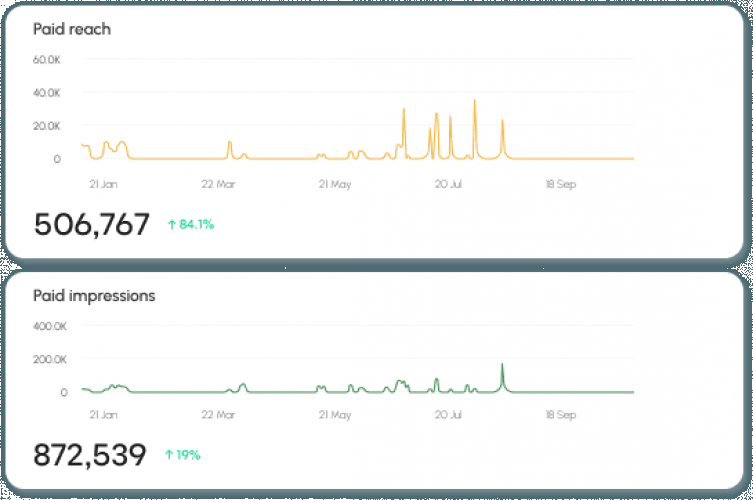Click the green up arrow beside 84.1%
This screenshot has width=753, height=500.
pyautogui.click(x=172, y=224)
